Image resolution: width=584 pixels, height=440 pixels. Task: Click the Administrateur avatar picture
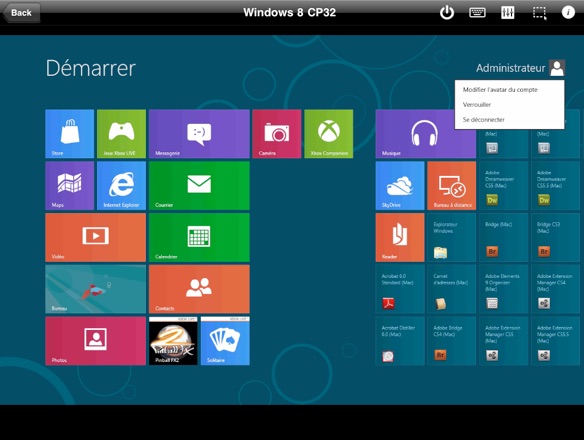(x=557, y=68)
